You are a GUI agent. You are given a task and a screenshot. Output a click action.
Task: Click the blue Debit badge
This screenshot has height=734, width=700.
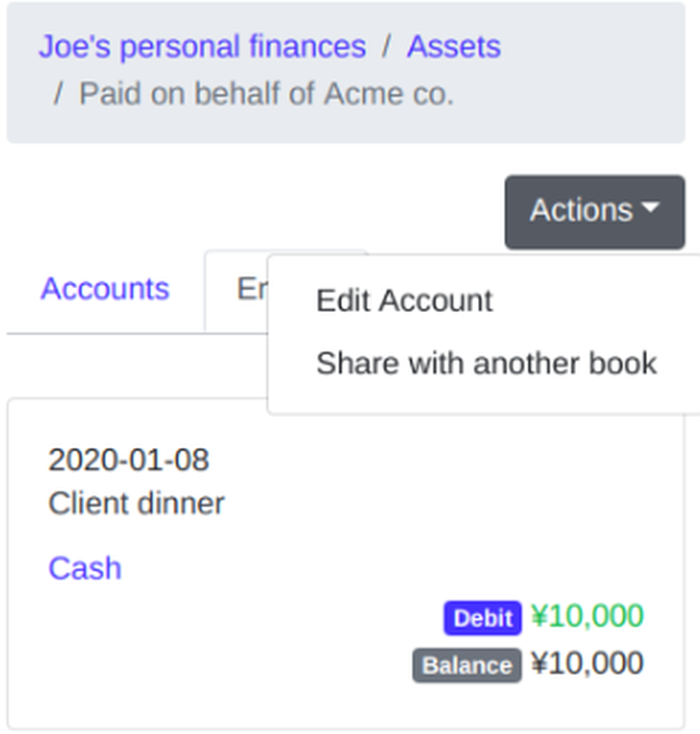point(483,618)
